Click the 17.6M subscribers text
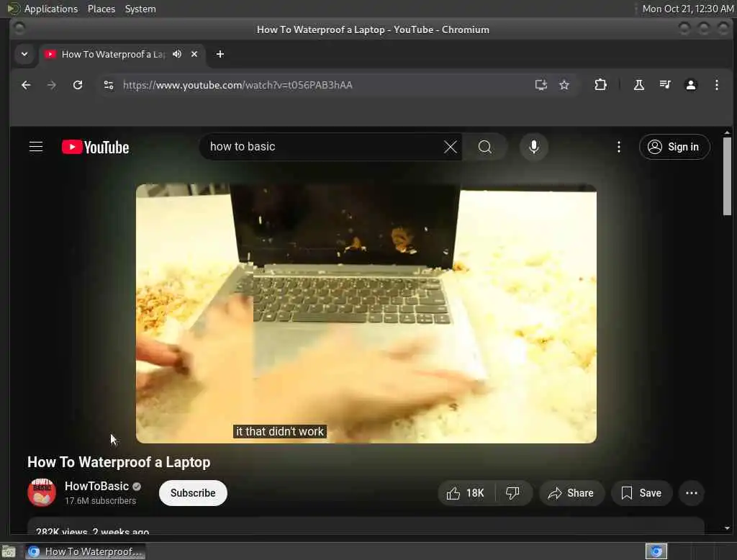Screen dimensions: 737x560 click(100, 501)
